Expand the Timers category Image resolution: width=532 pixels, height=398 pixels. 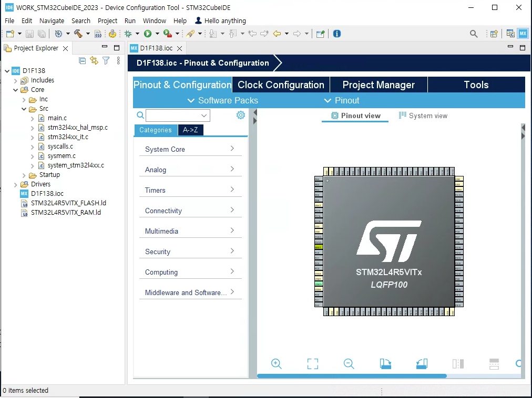pos(190,190)
